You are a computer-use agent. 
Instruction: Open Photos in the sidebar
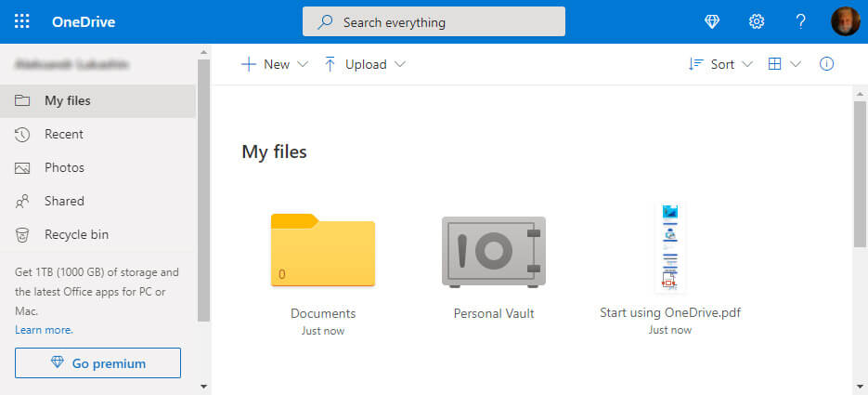[98, 168]
